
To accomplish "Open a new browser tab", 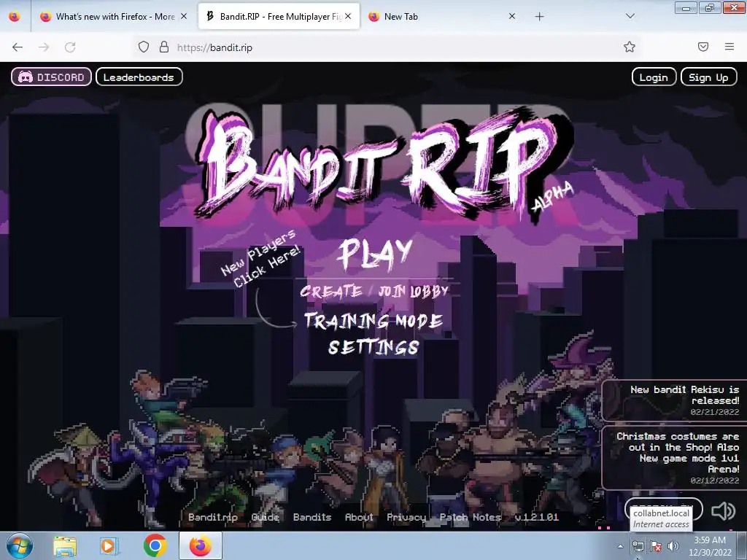I will [539, 17].
